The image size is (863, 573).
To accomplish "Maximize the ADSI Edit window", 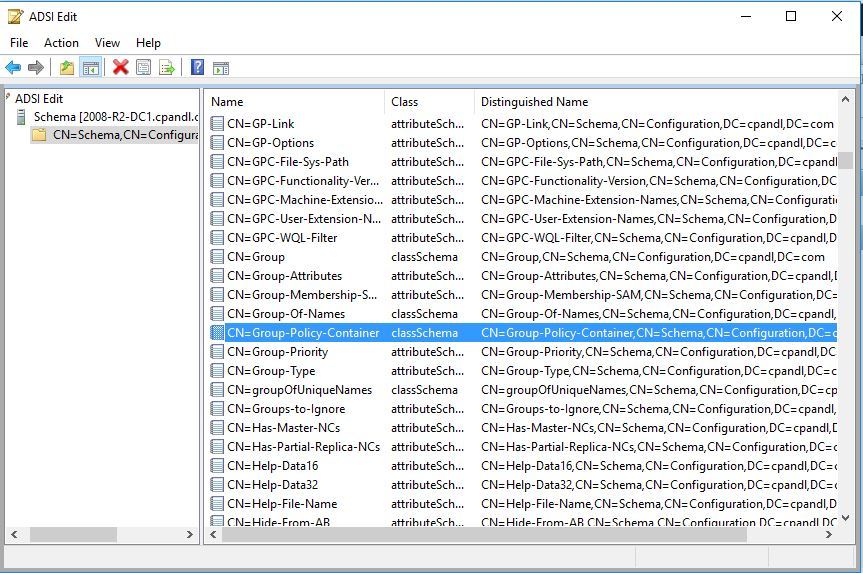I will click(x=791, y=17).
